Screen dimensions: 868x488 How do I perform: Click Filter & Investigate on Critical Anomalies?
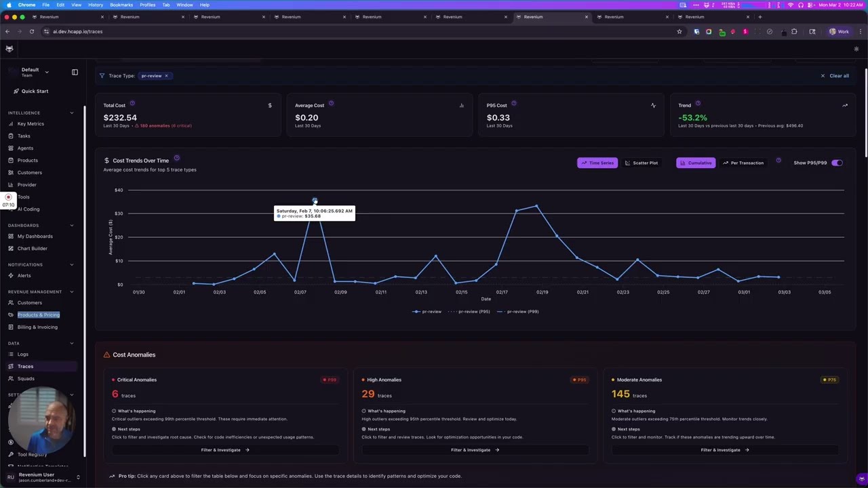pyautogui.click(x=225, y=450)
